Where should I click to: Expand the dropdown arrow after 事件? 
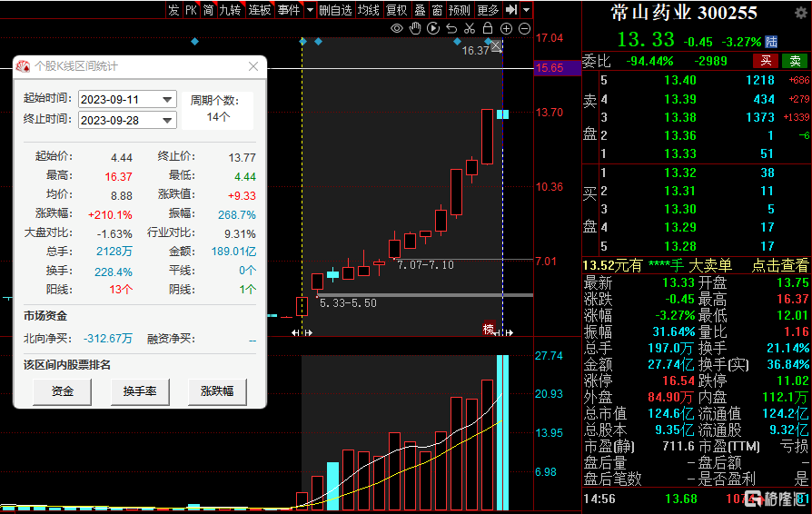310,10
